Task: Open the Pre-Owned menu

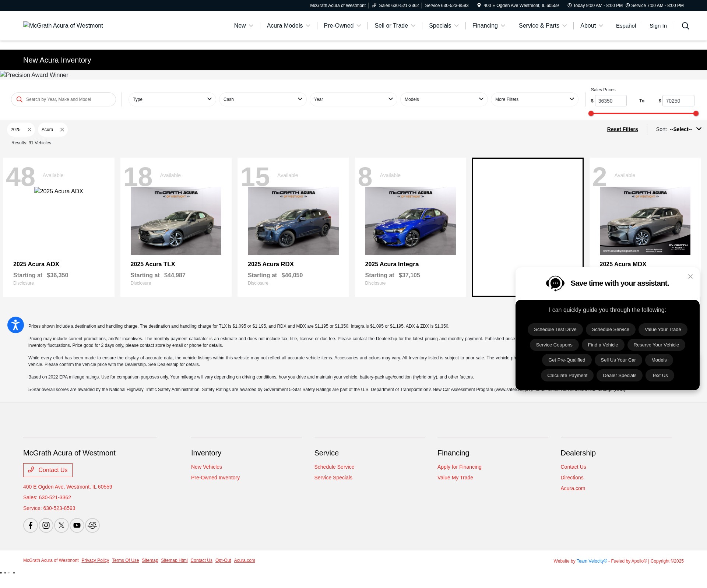Action: (342, 26)
